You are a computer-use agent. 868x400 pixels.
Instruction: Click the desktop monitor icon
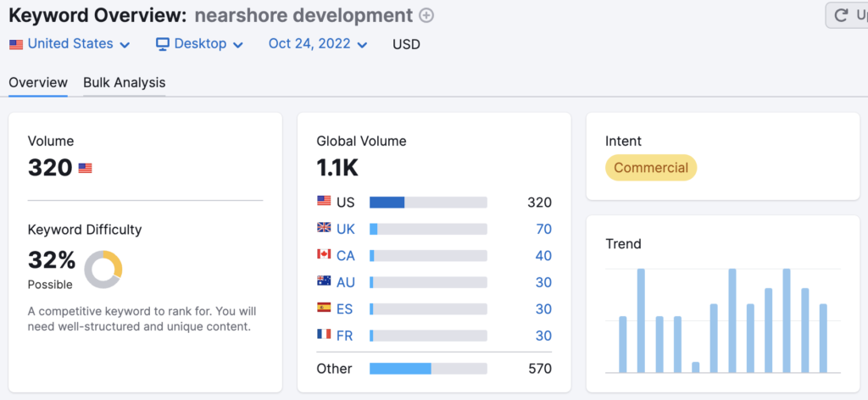coord(163,44)
